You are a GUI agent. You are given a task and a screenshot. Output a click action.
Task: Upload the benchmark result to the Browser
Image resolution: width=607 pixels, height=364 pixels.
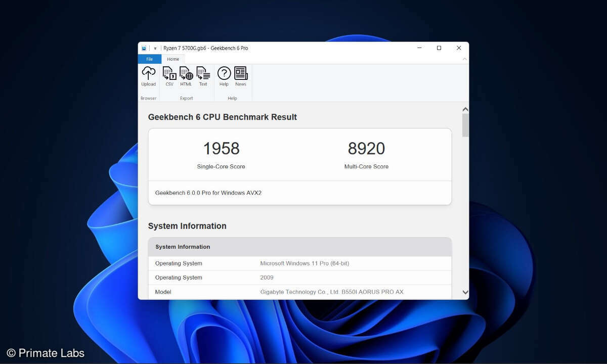[x=148, y=77]
